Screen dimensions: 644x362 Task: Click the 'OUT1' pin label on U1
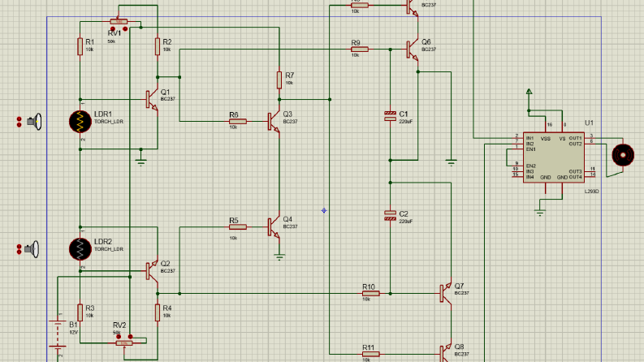576,138
